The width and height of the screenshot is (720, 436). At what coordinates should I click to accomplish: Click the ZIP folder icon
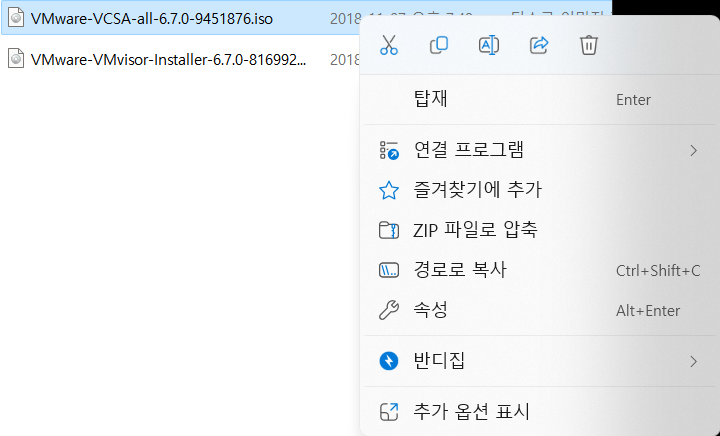pos(389,230)
